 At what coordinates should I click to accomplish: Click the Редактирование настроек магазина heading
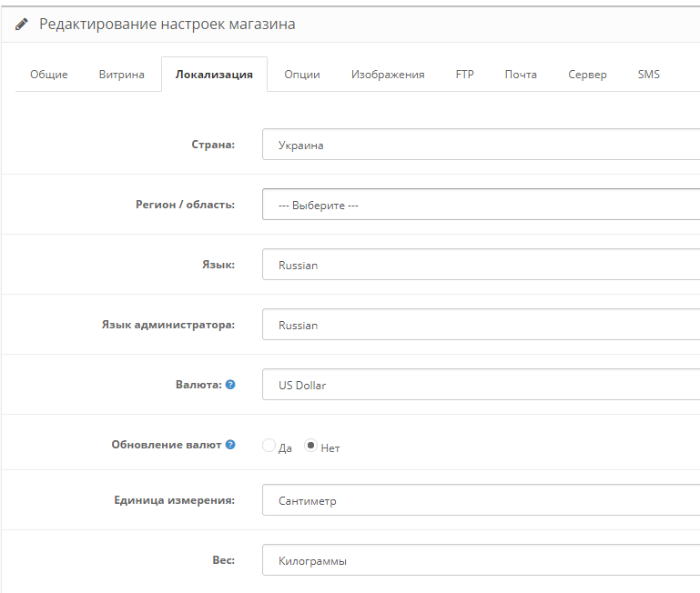[x=167, y=24]
